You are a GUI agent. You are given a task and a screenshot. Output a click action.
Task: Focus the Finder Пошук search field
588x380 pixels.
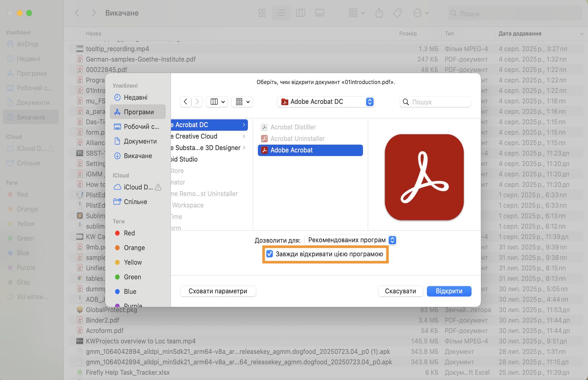point(515,14)
